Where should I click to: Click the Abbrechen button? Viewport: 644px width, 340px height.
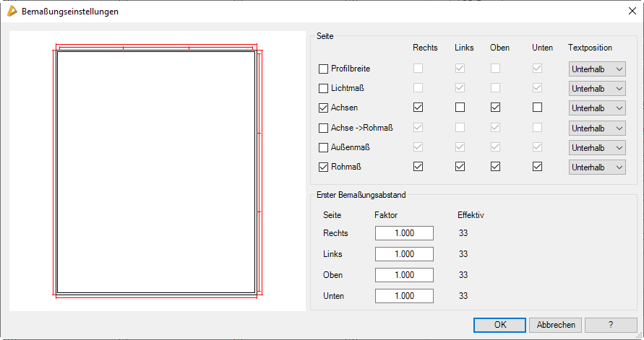click(555, 325)
